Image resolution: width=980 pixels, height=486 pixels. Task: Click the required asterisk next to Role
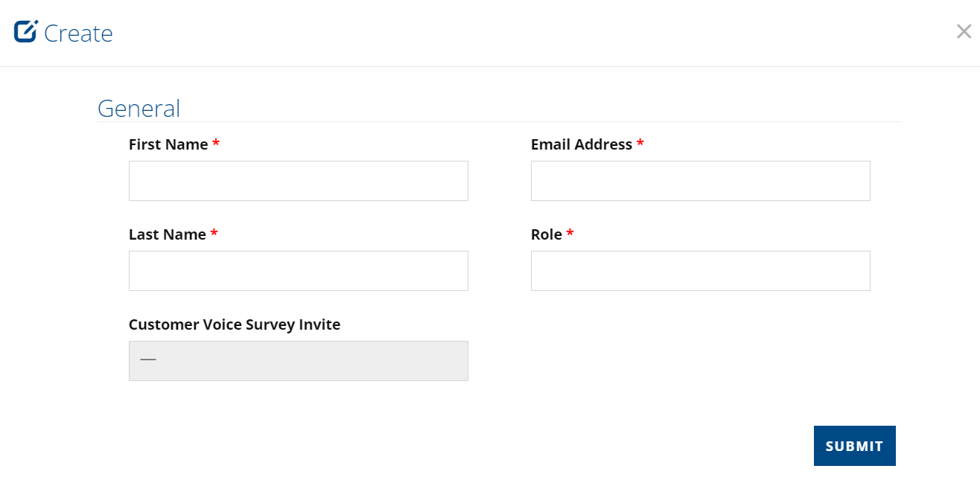tap(570, 233)
